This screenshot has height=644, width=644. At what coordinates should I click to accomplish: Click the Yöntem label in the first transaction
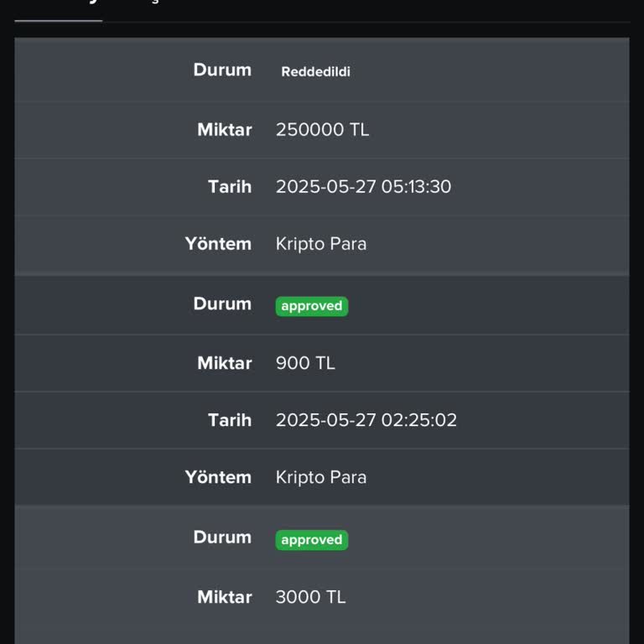218,244
